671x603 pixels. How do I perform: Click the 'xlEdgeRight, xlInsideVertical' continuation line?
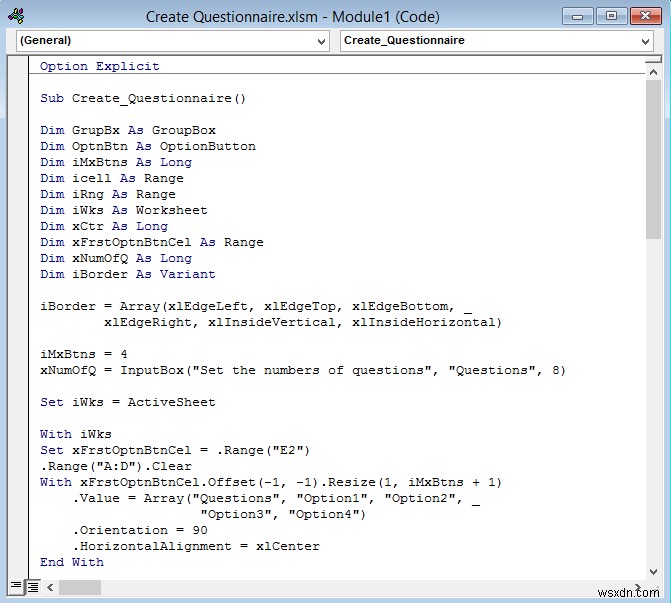(303, 322)
